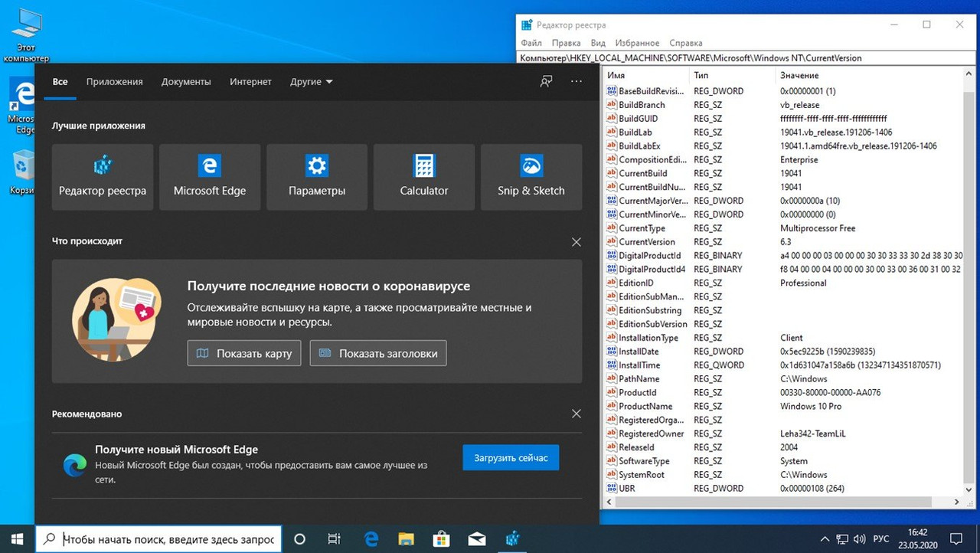
Task: Click the network icon in system tray
Action: tap(842, 539)
